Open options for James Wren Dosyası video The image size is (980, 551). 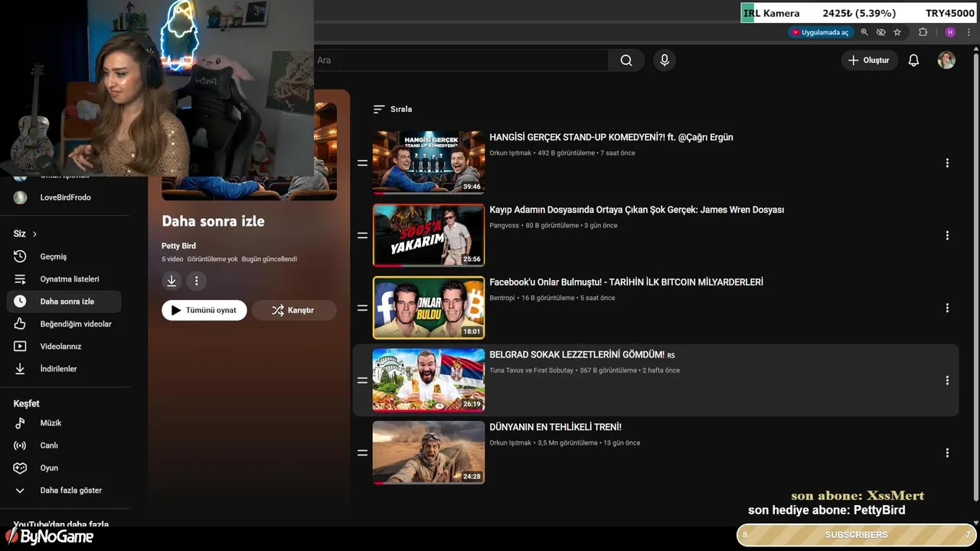(x=947, y=236)
